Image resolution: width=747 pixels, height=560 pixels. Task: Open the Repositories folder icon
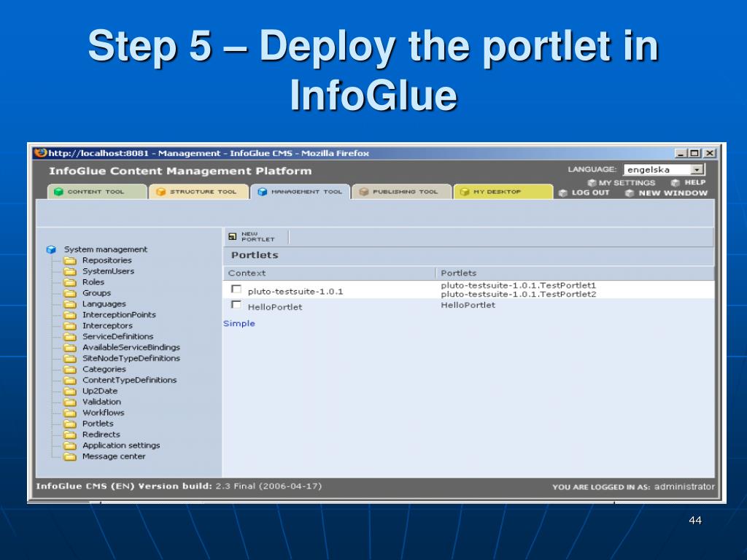click(70, 260)
